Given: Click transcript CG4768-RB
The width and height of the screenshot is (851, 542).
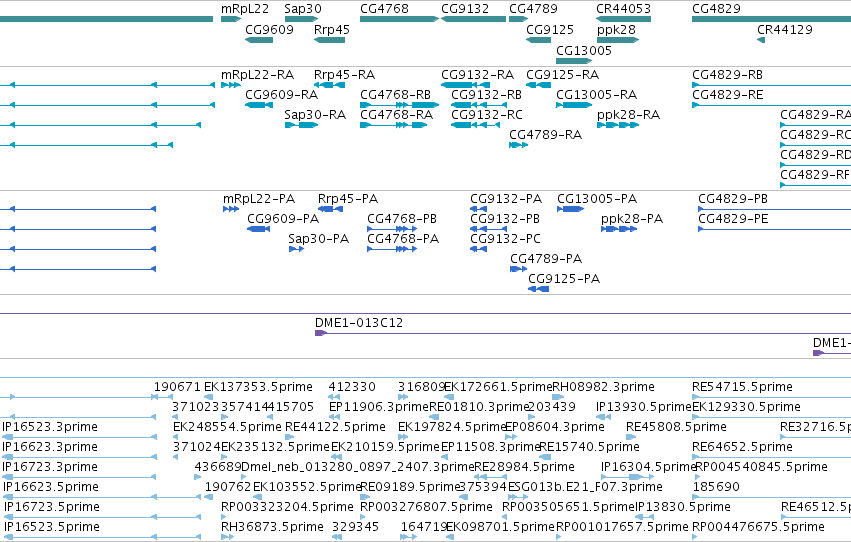Looking at the screenshot, I should point(399,105).
